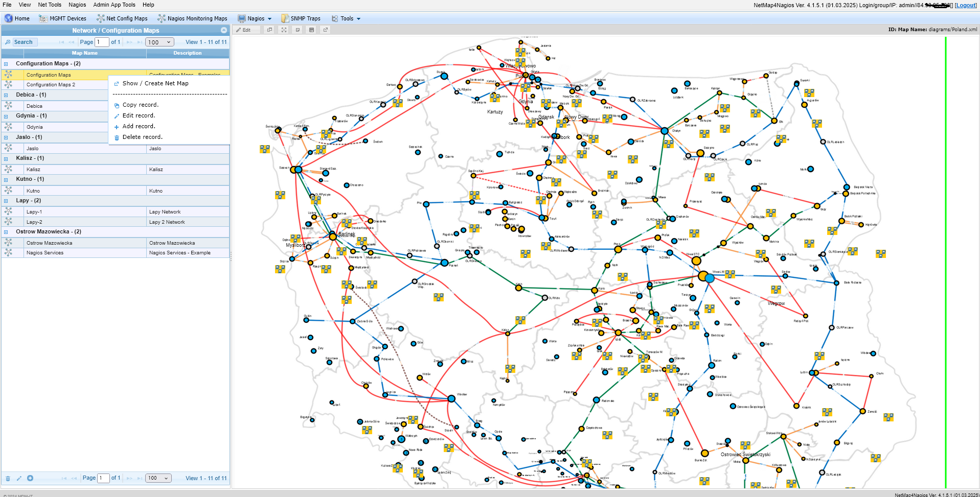Select Show / Create Net Map
980x497 pixels.
tap(155, 83)
